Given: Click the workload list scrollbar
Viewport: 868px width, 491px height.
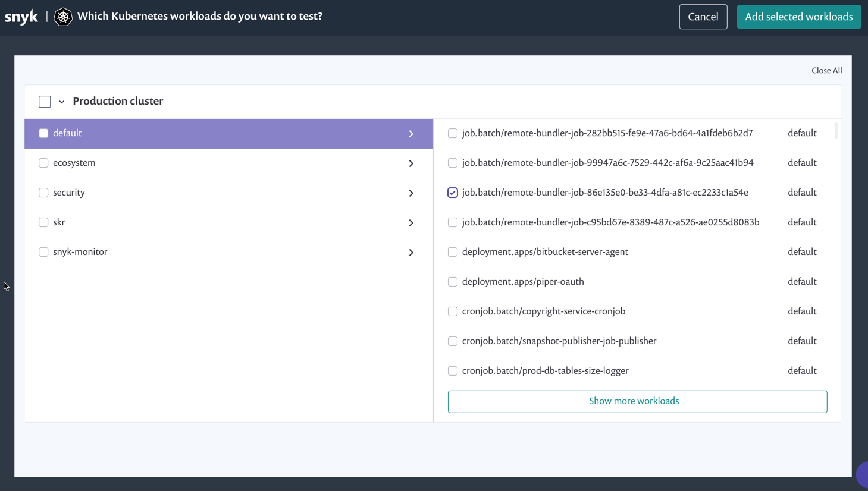Looking at the screenshot, I should (836, 130).
